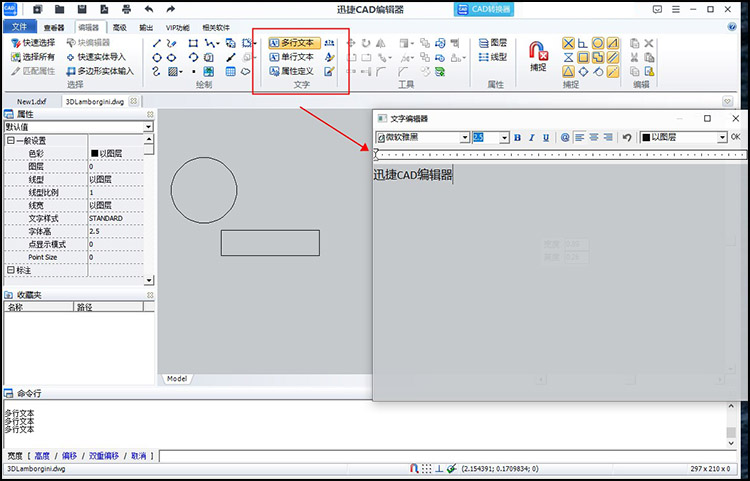The height and width of the screenshot is (481, 750).
Task: Select the rectangle drawing tool
Action: [x=193, y=43]
